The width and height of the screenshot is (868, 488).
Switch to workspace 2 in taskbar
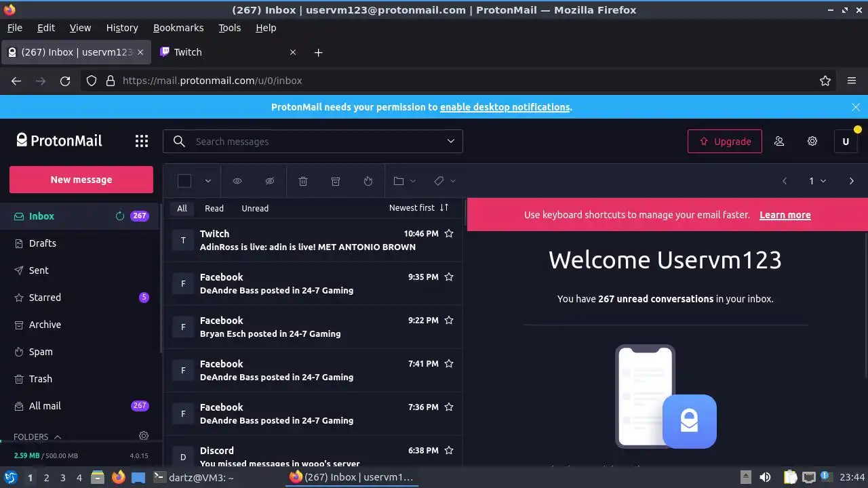(46, 478)
